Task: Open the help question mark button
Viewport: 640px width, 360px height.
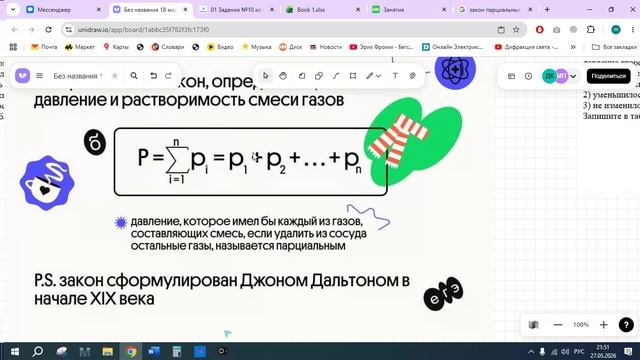Action: pyautogui.click(x=626, y=325)
